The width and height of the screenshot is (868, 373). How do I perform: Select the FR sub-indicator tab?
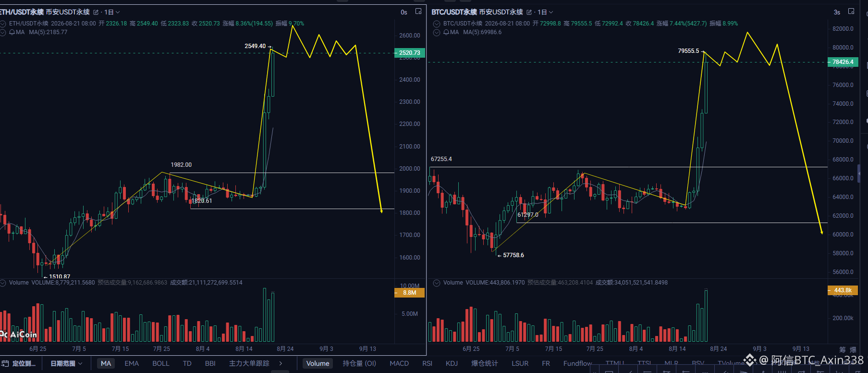point(546,363)
